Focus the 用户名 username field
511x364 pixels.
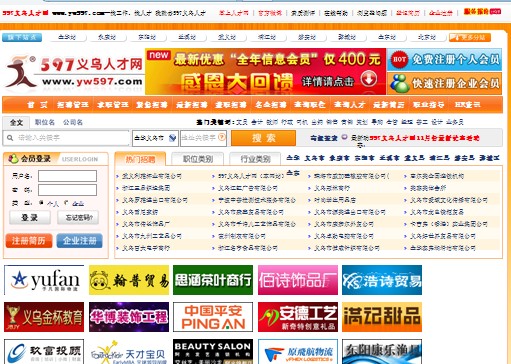[67, 176]
